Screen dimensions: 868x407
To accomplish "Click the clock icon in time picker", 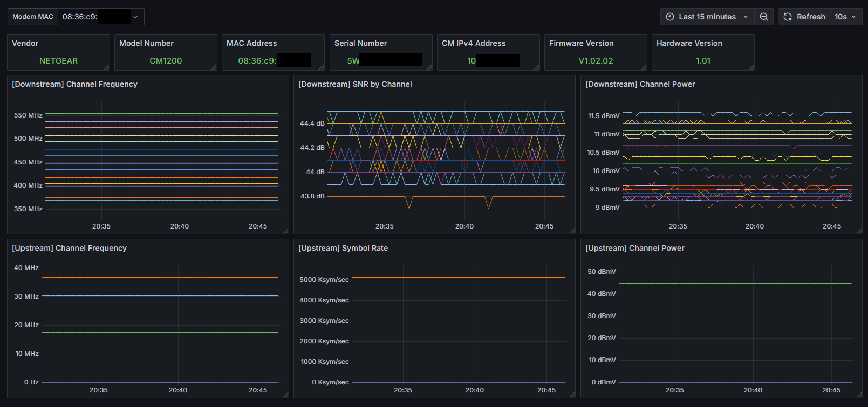I will point(670,17).
